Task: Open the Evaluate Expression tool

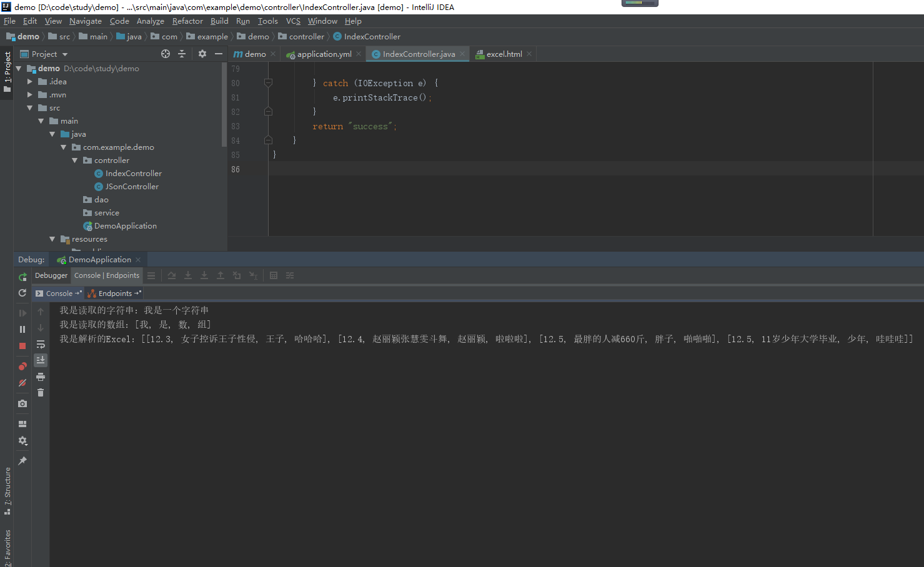Action: tap(274, 275)
